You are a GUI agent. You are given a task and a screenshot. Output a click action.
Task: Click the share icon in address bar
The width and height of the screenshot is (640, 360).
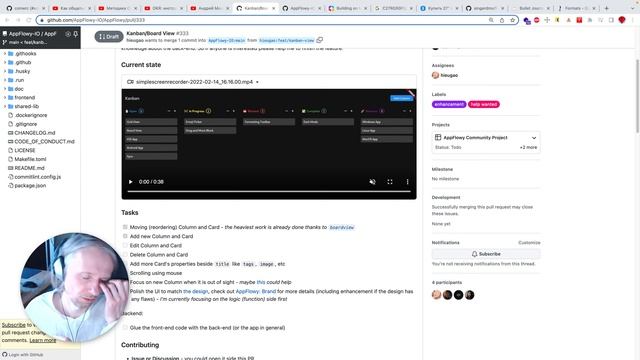click(x=502, y=20)
